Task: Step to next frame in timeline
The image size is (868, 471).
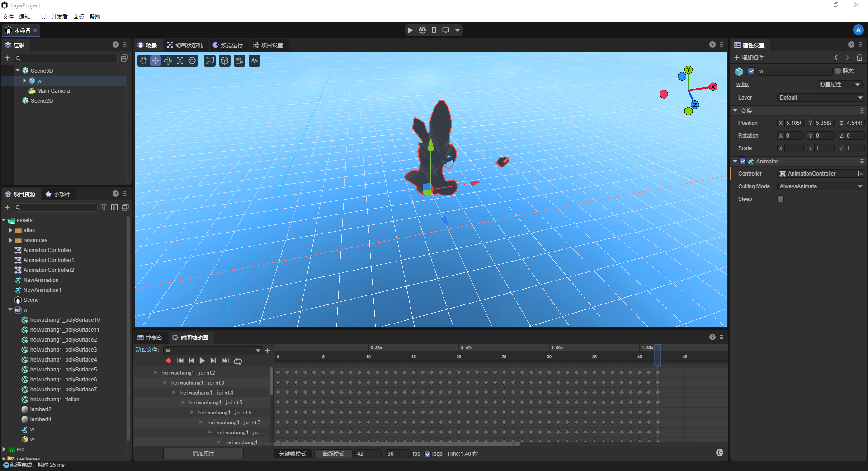Action: (x=213, y=361)
